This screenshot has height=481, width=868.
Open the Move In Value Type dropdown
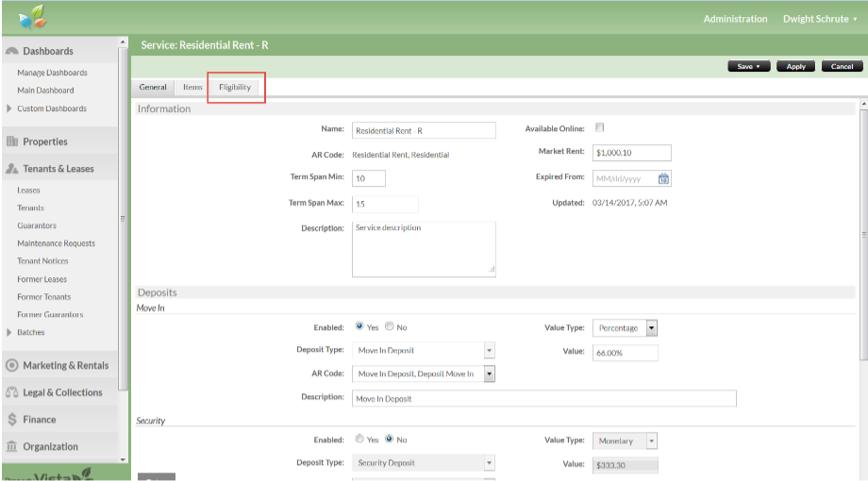point(651,328)
